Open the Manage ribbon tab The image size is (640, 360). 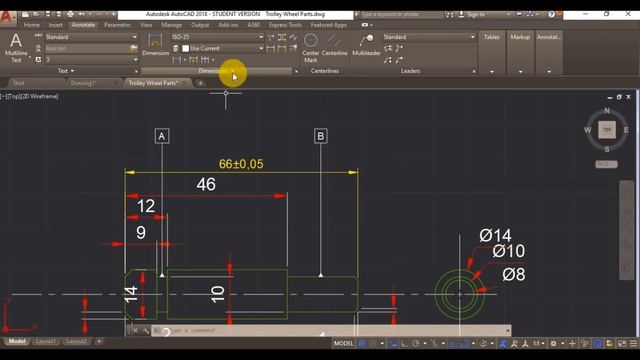point(171,25)
